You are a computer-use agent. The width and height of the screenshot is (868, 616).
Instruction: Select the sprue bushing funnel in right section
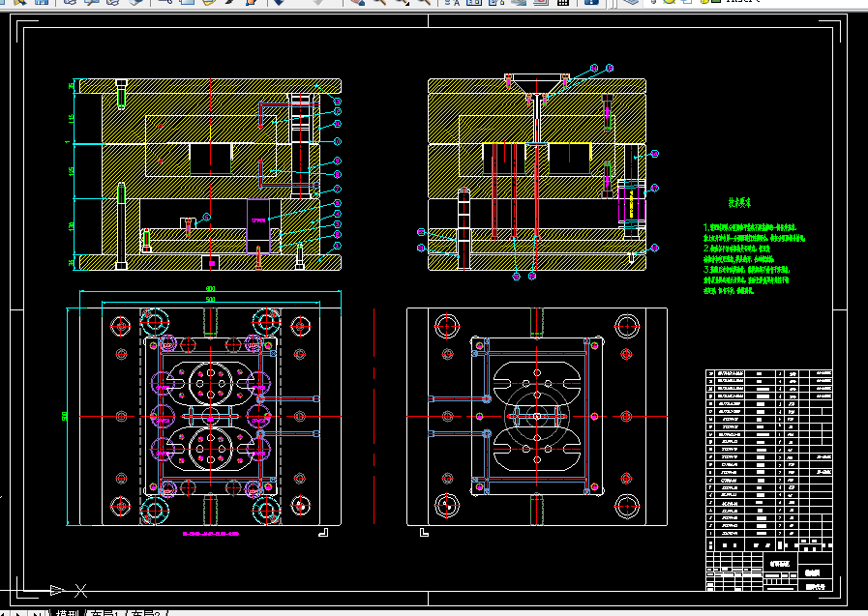pos(537,83)
